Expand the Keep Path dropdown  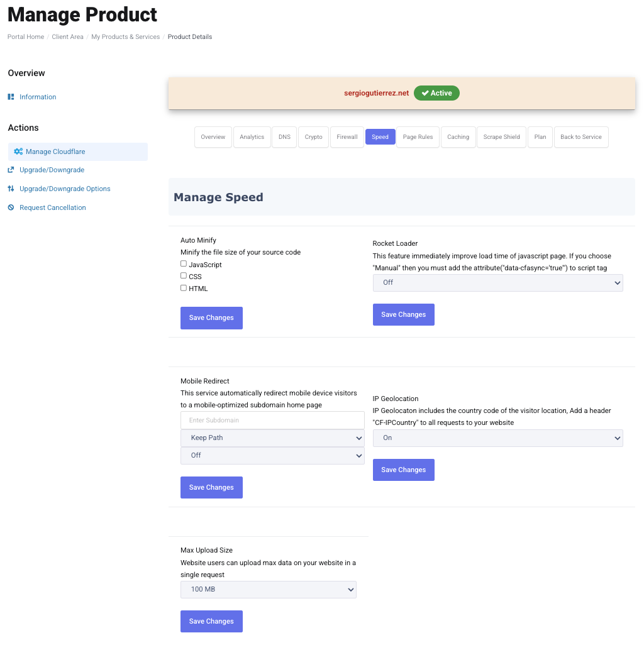(272, 438)
